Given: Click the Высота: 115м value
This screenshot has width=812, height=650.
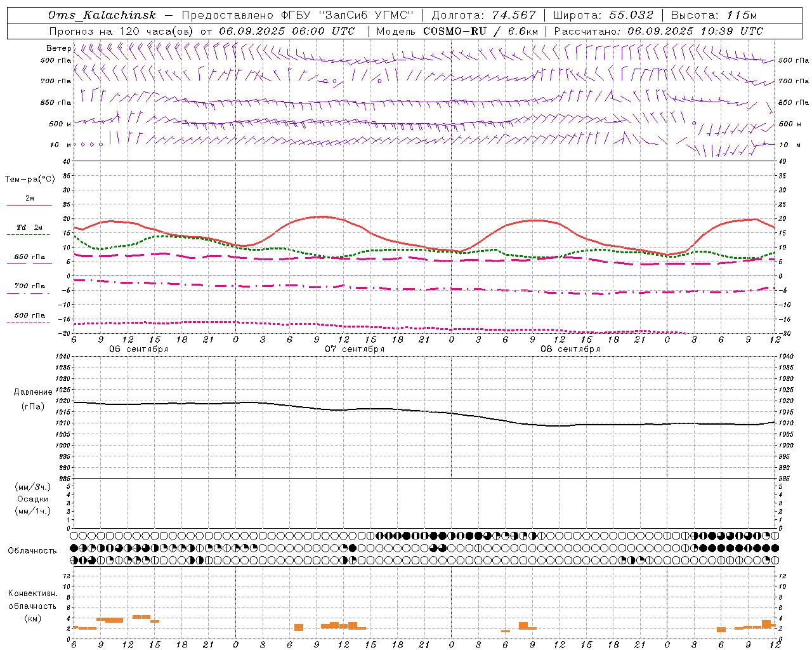Looking at the screenshot, I should [x=714, y=15].
